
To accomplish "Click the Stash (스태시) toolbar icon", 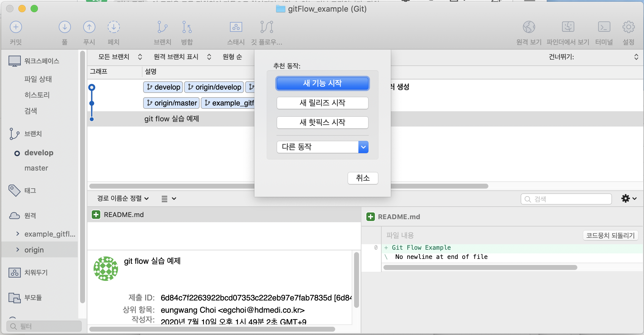I will coord(236,27).
